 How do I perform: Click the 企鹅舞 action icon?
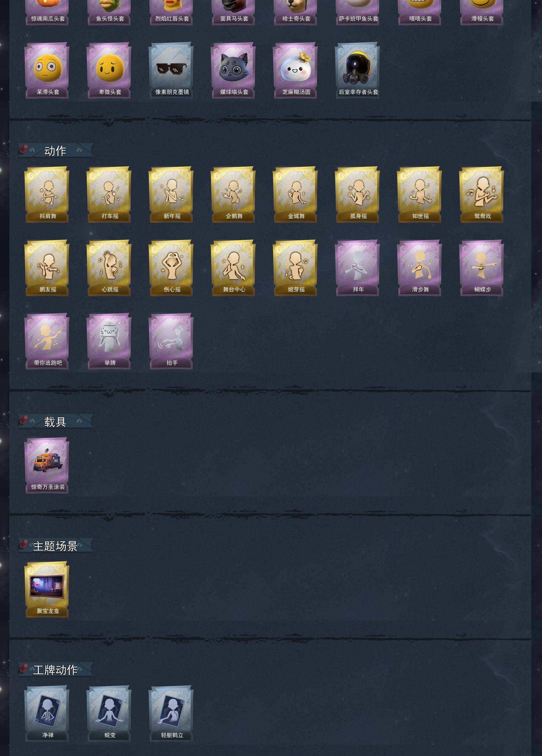[233, 195]
